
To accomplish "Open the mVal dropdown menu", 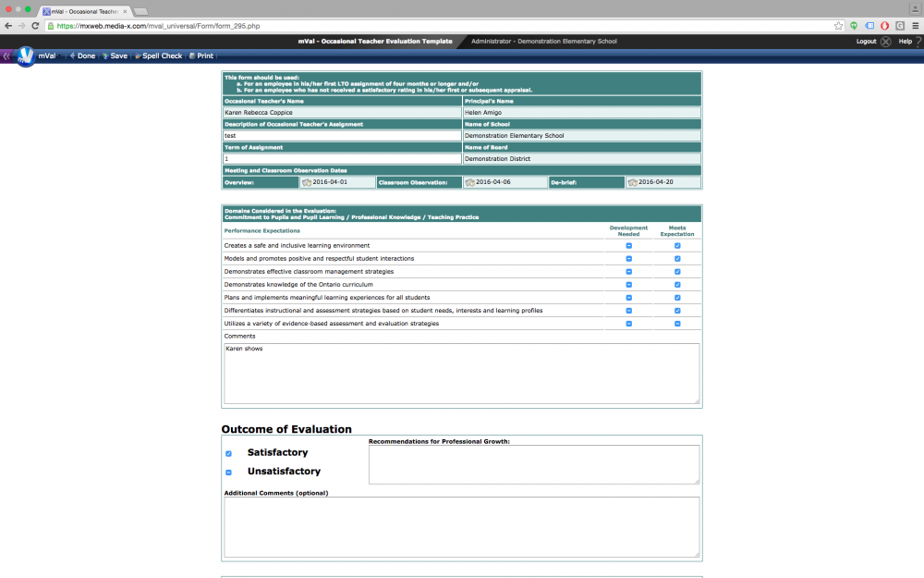I will tap(46, 56).
